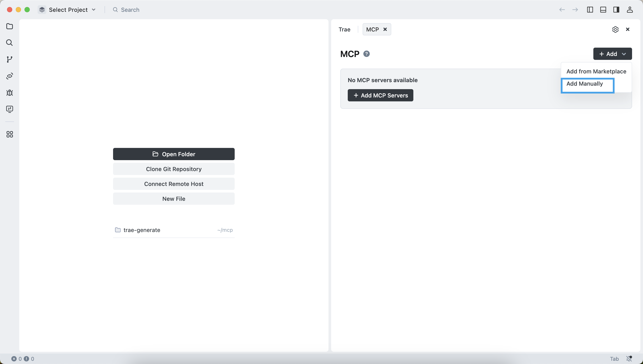
Task: Open the sidebar Search panel icon
Action: coord(9,43)
